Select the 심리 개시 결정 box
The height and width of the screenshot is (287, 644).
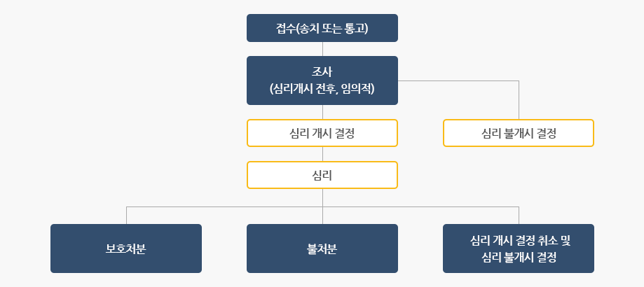(322, 133)
